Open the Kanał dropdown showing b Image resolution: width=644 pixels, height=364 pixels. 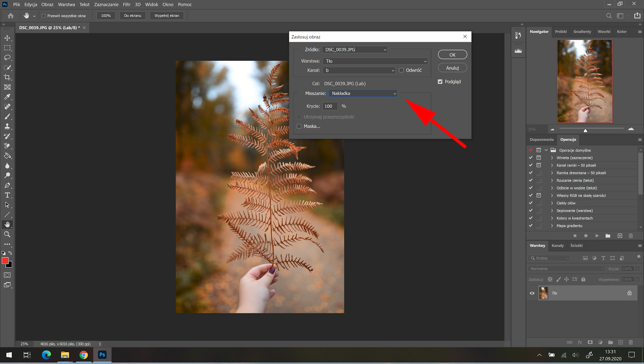(359, 70)
